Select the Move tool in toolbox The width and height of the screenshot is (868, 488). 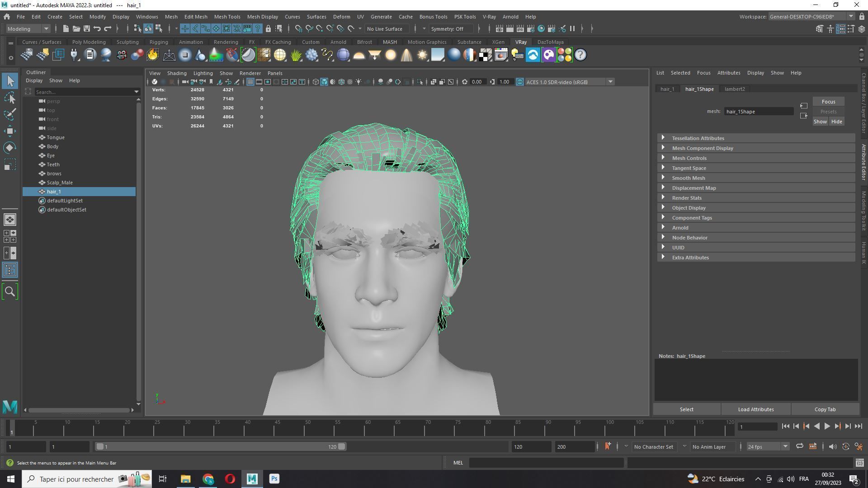(10, 131)
